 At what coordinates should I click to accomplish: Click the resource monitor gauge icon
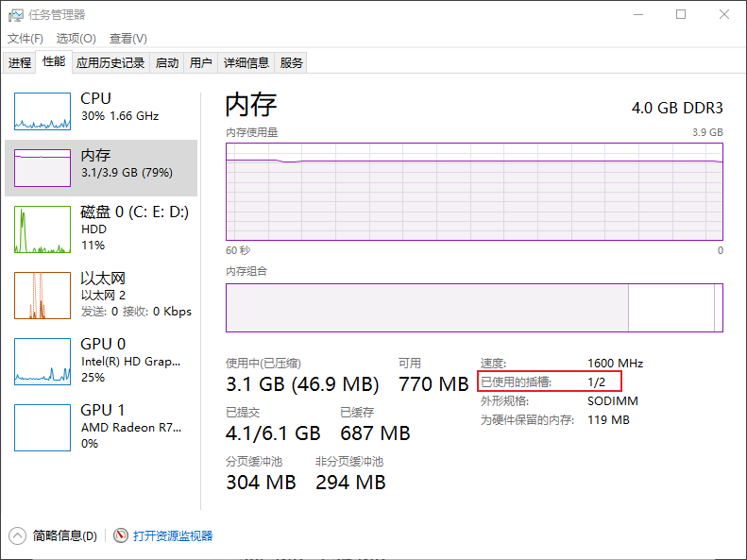(121, 535)
